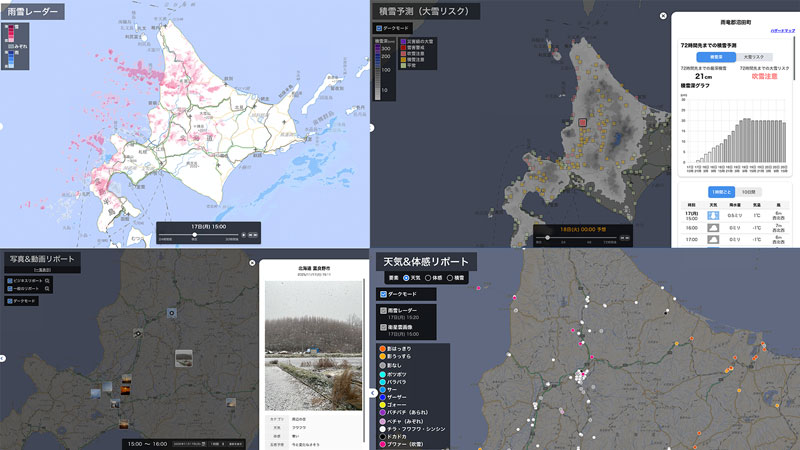This screenshot has height=450, width=800.
Task: Switch to the 10日間 forecast tab
Action: pyautogui.click(x=751, y=191)
